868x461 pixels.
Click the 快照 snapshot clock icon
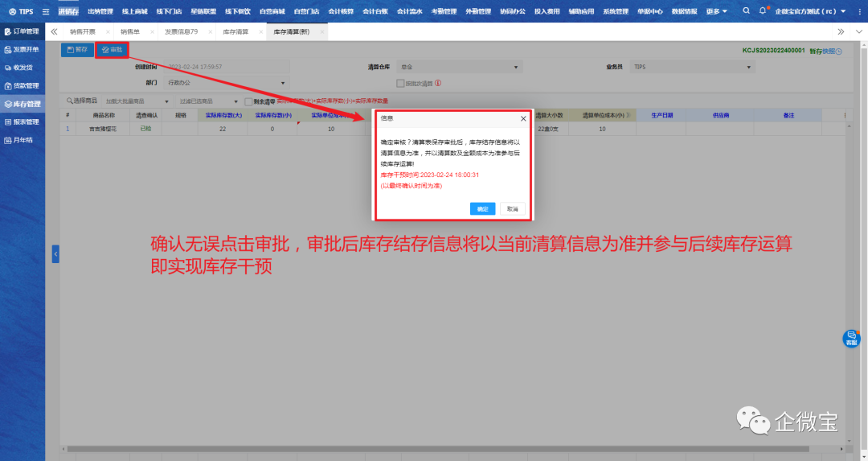click(x=839, y=51)
